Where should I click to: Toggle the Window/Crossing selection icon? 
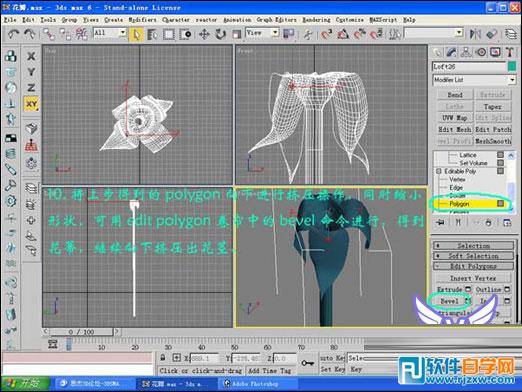point(185,34)
